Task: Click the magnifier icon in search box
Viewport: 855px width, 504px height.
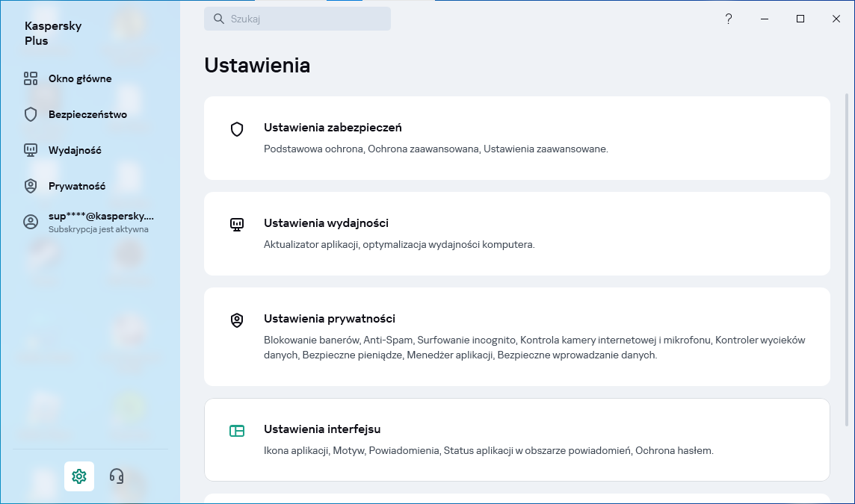Action: [x=219, y=19]
